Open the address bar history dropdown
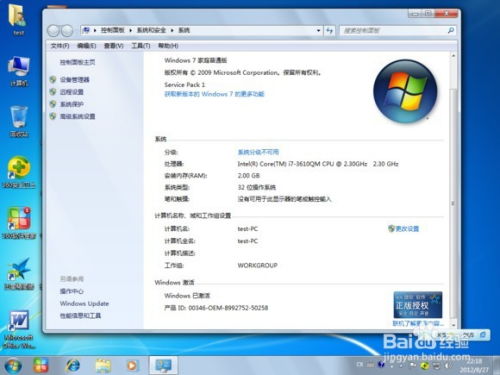500x375 pixels. click(319, 31)
